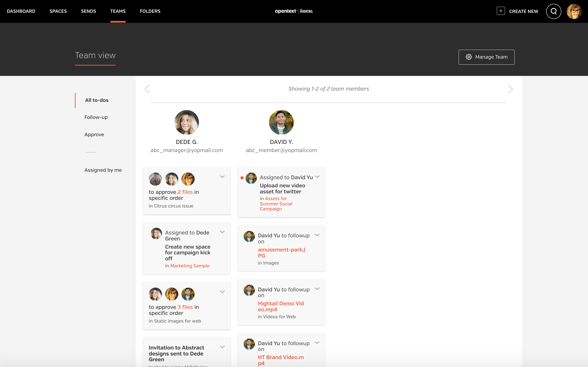Click the search icon in the top bar

coord(554,12)
